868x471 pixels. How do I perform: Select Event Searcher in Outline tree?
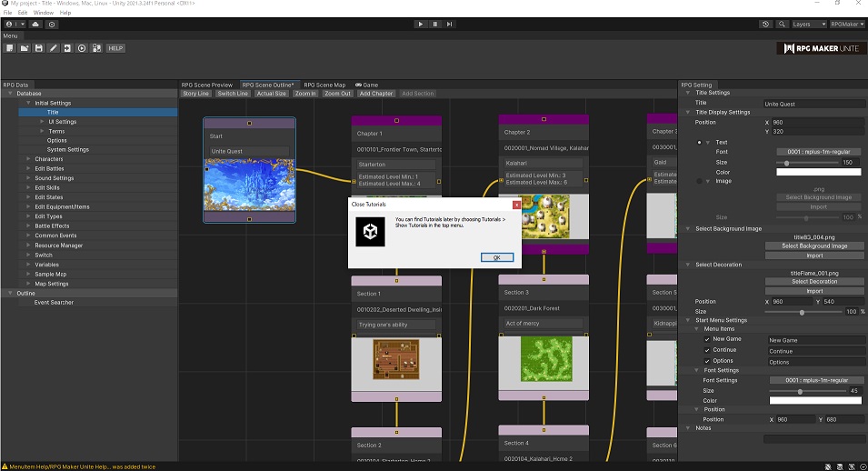click(x=54, y=303)
